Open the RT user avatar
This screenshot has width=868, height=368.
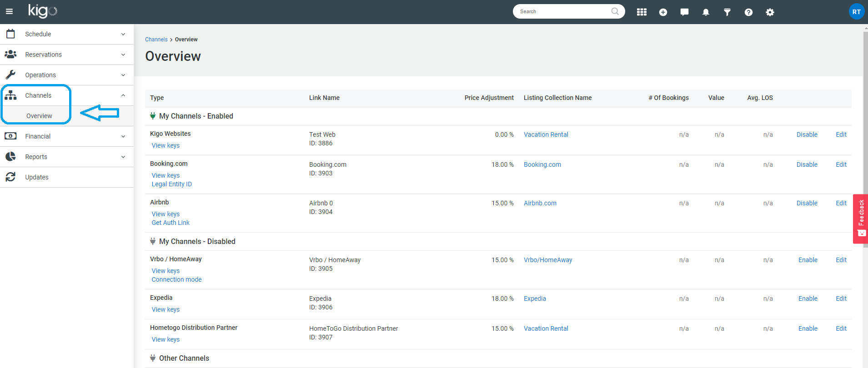click(856, 12)
